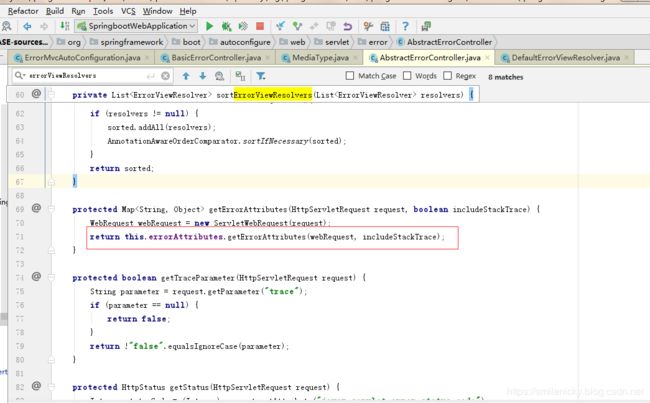Open the VCS menu

tap(128, 11)
